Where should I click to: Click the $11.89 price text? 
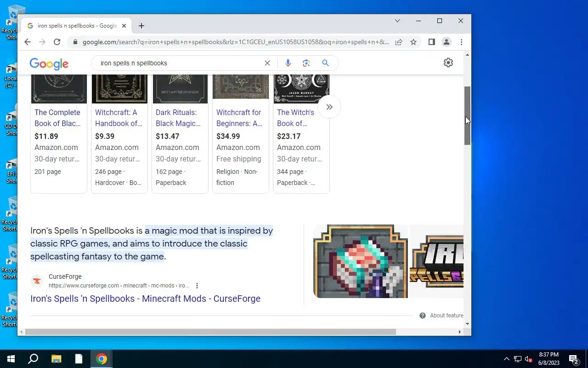[46, 136]
